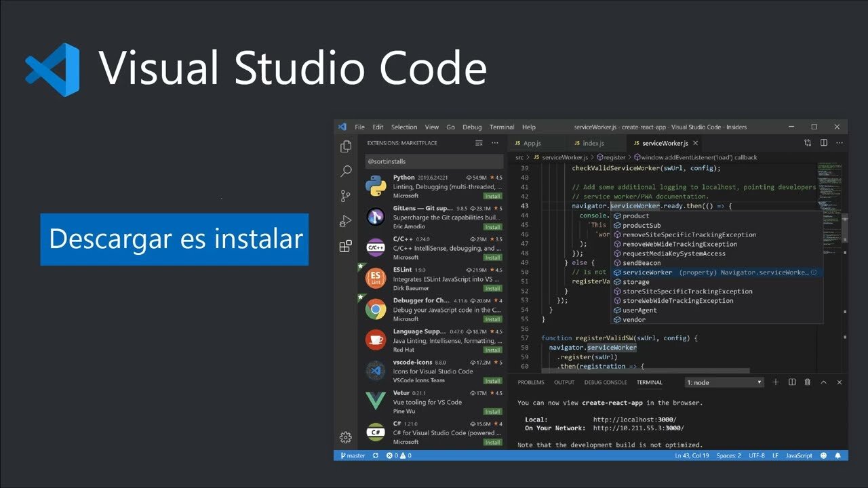Clear extensions search results icon
Viewport: 868px width, 488px height.
click(x=479, y=143)
